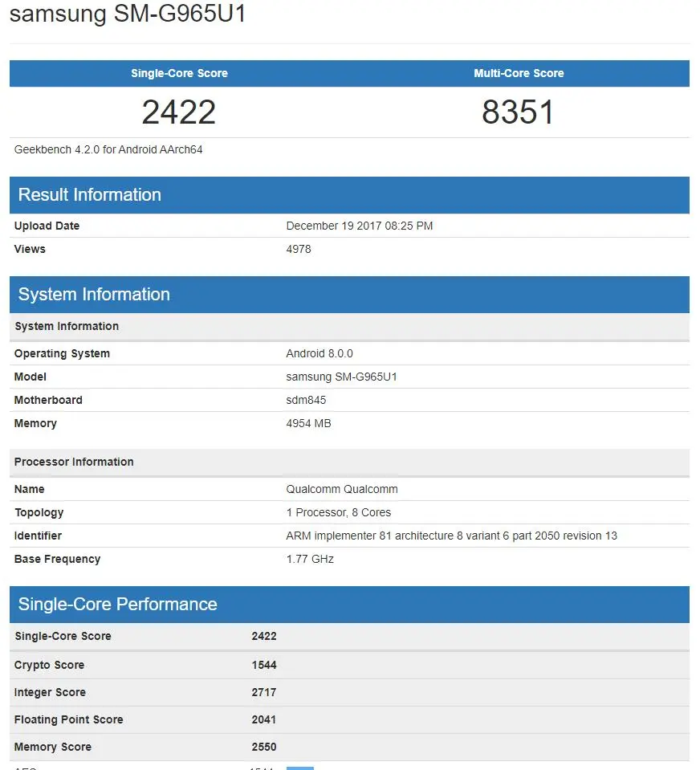
Task: Click the Operating System label
Action: click(62, 353)
